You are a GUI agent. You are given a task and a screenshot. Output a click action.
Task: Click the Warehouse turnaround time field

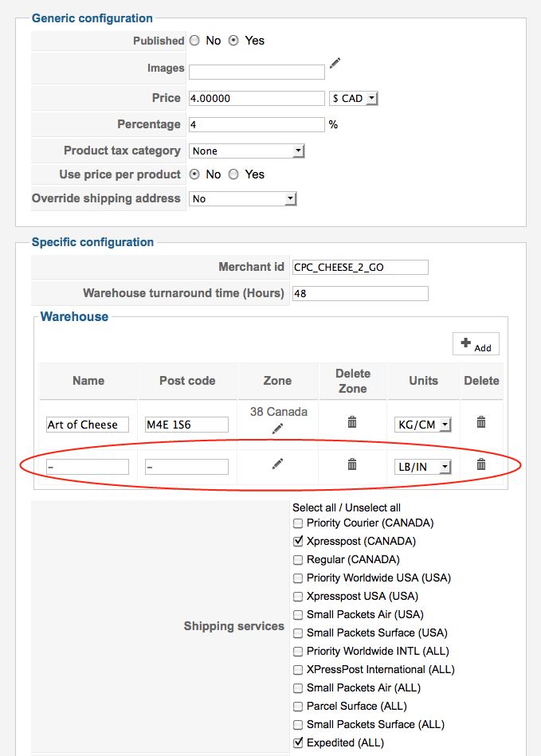[x=360, y=293]
